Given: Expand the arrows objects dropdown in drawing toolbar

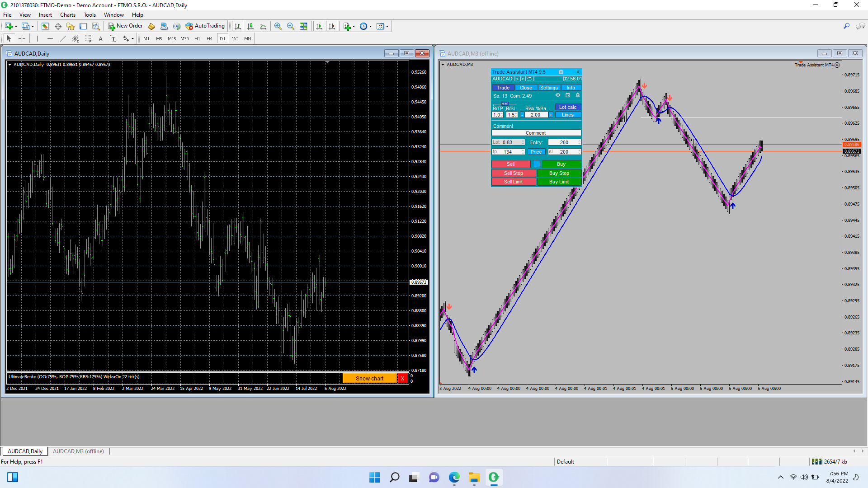Looking at the screenshot, I should (x=132, y=39).
